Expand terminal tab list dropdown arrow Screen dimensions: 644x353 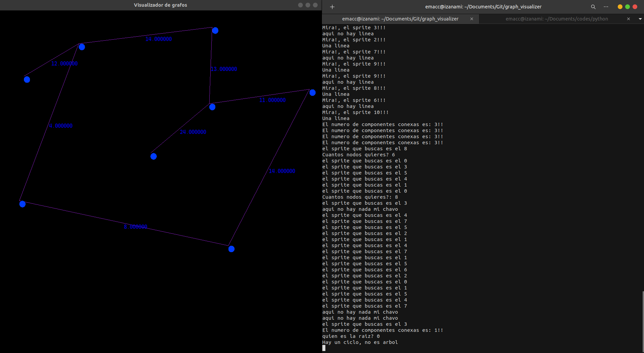point(640,19)
